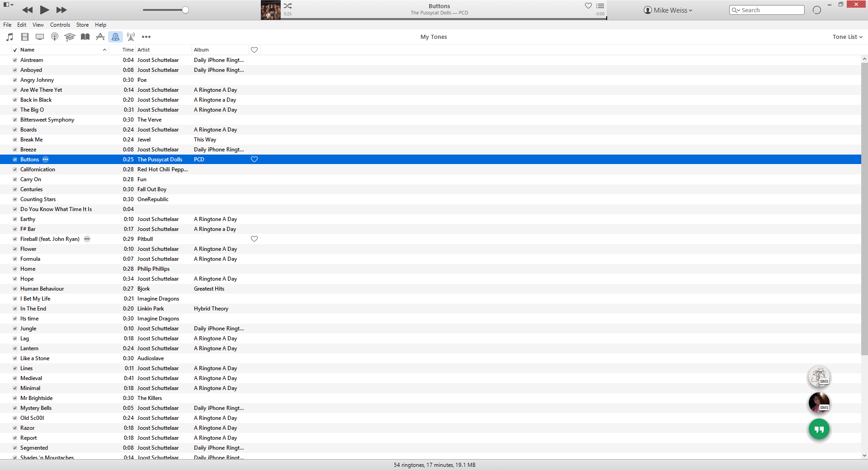Toggle shuffle icon in now playing bar
This screenshot has height=470, width=868.
click(x=288, y=6)
